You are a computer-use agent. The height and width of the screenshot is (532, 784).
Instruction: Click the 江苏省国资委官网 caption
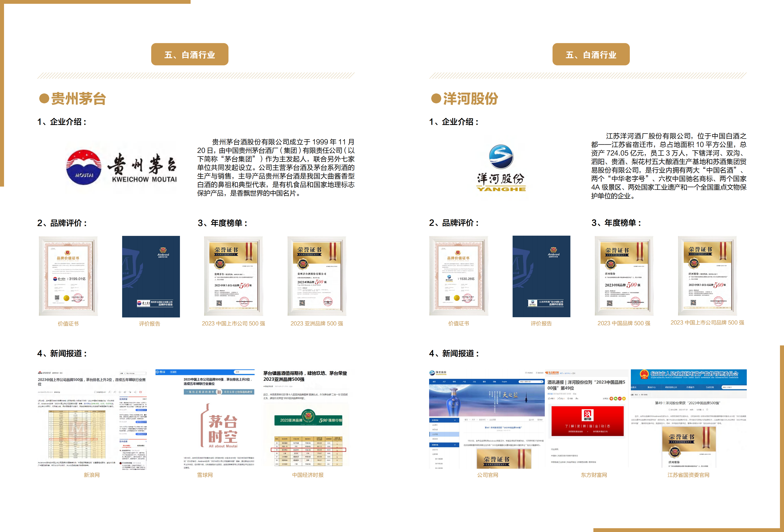click(688, 475)
